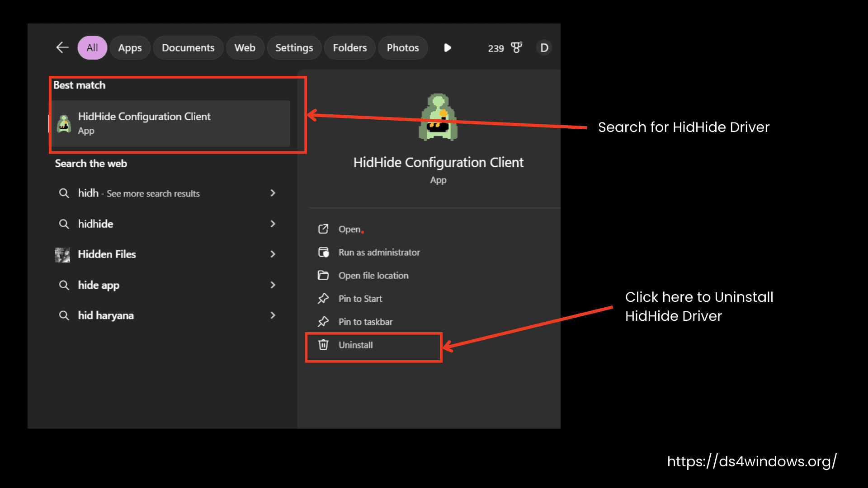Switch to the Settings filter tab
Image resolution: width=868 pixels, height=488 pixels.
pyautogui.click(x=294, y=48)
